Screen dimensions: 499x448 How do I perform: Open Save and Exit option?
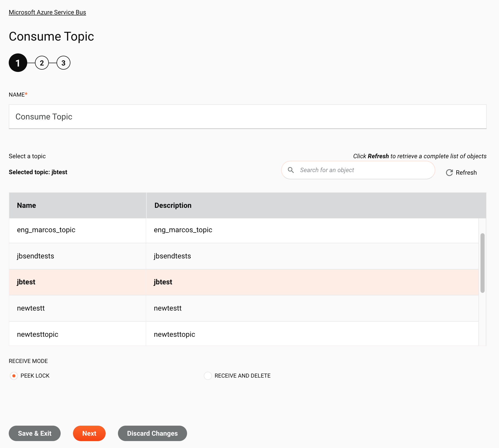tap(35, 433)
